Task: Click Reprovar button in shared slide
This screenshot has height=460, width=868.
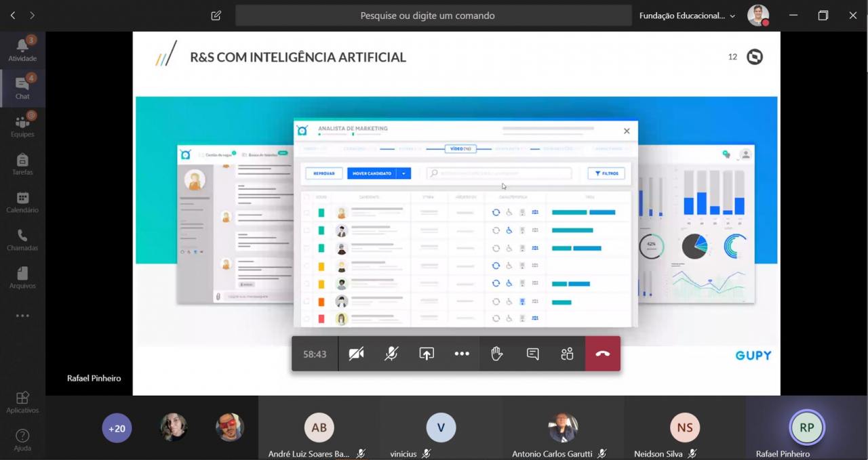Action: click(324, 173)
